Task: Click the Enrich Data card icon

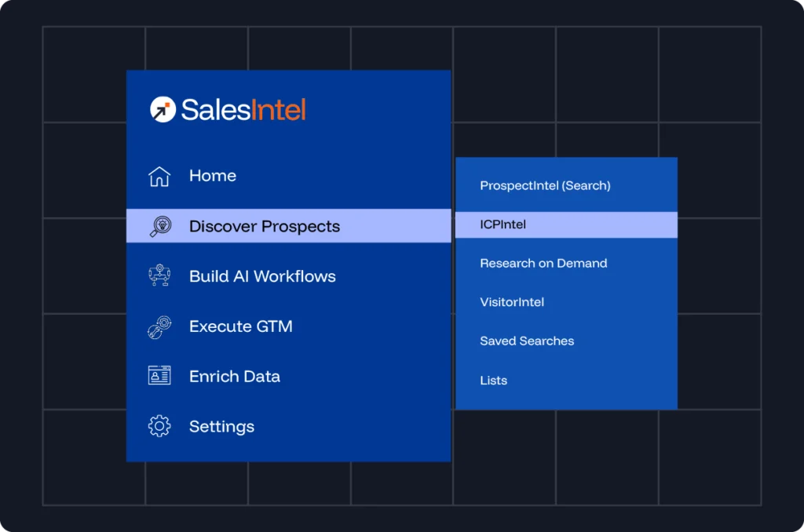Action: (159, 376)
